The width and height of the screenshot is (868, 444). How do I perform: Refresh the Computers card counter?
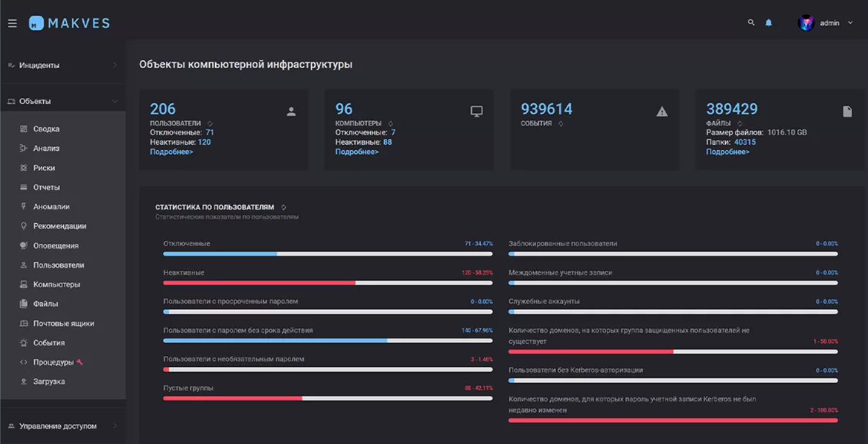pyautogui.click(x=391, y=123)
